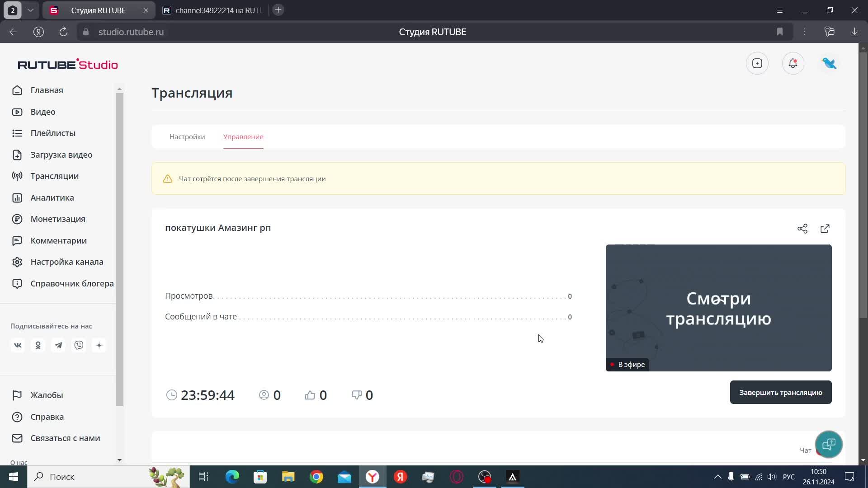Screen dimensions: 868x488
Task: Click the share stream icon
Action: coord(802,229)
